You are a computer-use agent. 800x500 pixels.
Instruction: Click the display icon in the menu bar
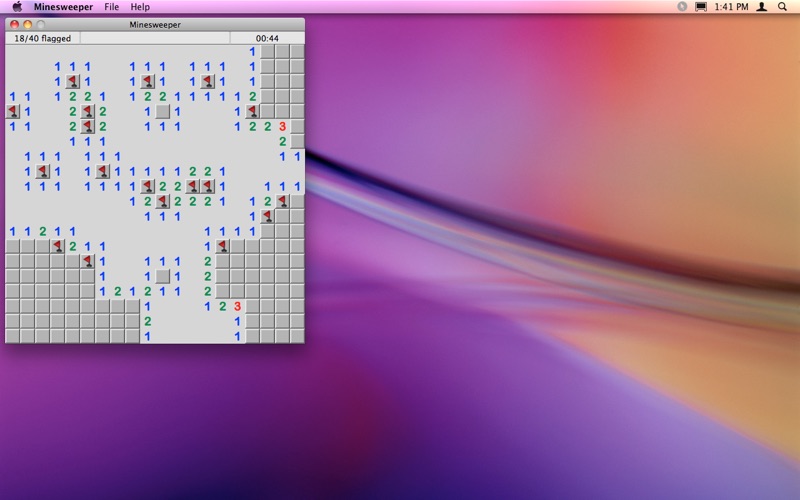pos(701,7)
